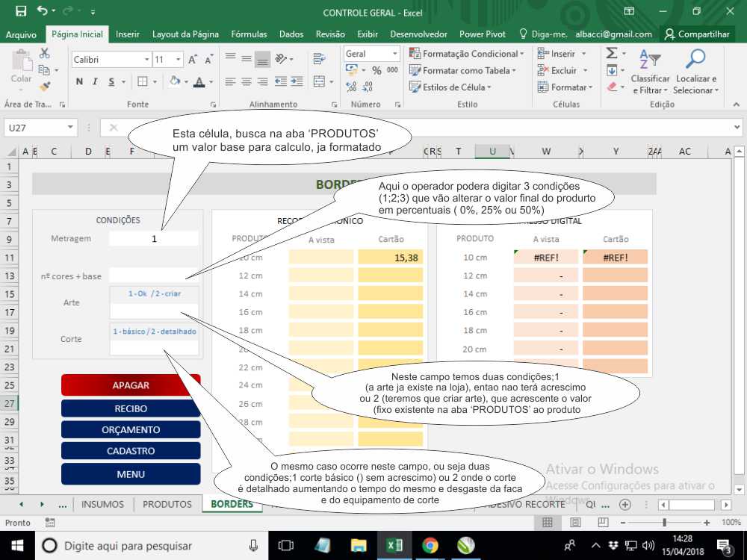Click the RECIBO button
Image resolution: width=747 pixels, height=560 pixels.
tap(131, 408)
